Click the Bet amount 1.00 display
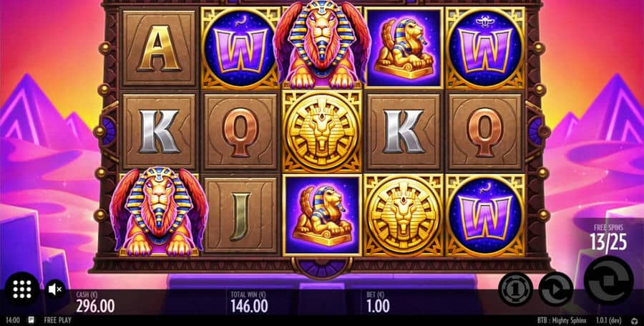644x326 pixels. tap(378, 302)
